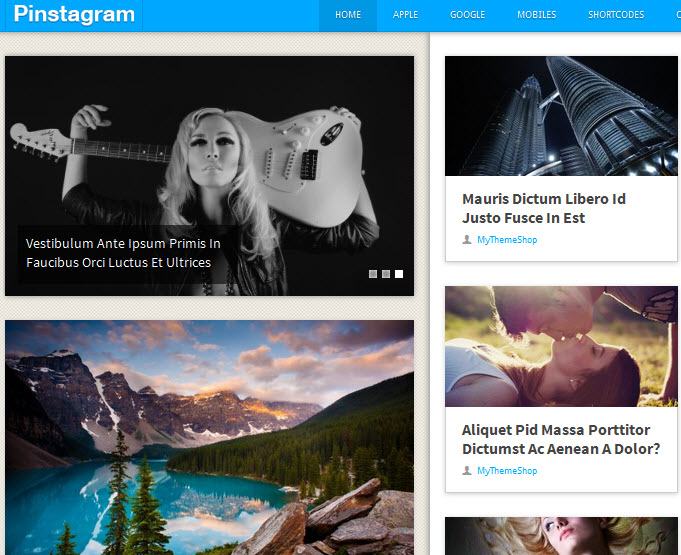Open the SHORTCODES menu item

(x=616, y=15)
